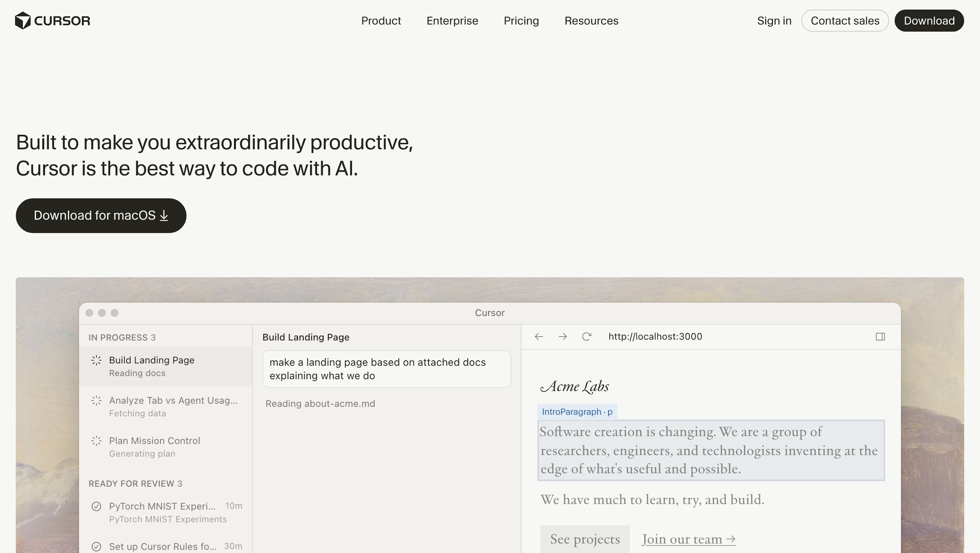Select the Build Landing Page task
980x553 pixels.
(165, 366)
